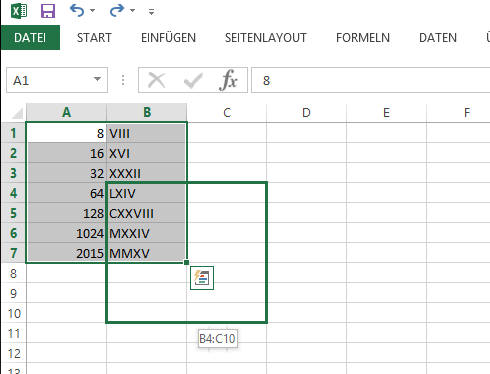The height and width of the screenshot is (374, 490).
Task: Select row 2 header
Action: (x=14, y=153)
